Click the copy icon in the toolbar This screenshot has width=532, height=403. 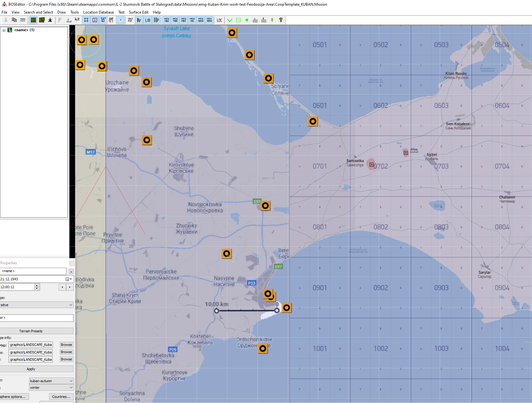[x=14, y=20]
